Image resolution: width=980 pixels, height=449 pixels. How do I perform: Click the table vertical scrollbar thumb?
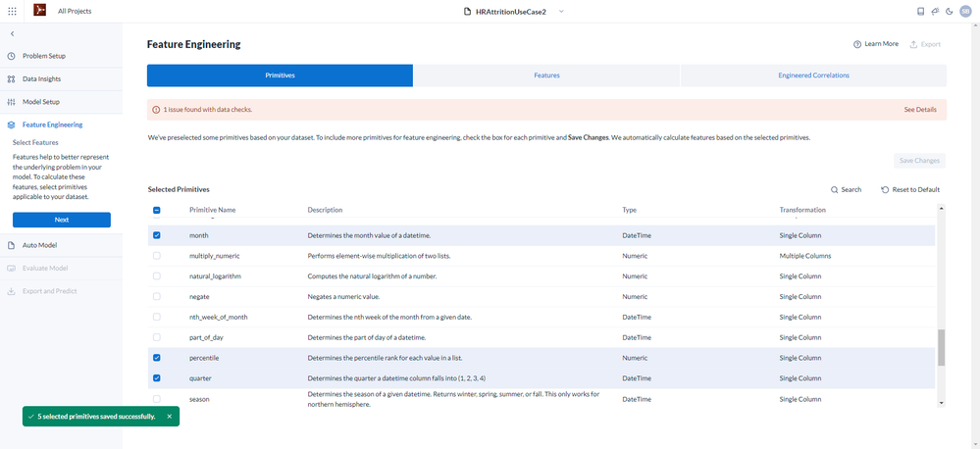click(x=941, y=348)
